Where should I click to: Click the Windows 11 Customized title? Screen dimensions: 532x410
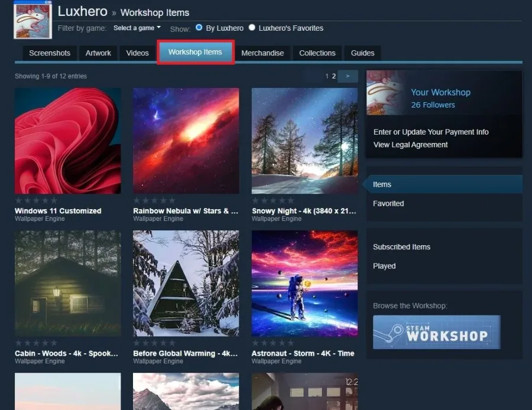click(58, 211)
